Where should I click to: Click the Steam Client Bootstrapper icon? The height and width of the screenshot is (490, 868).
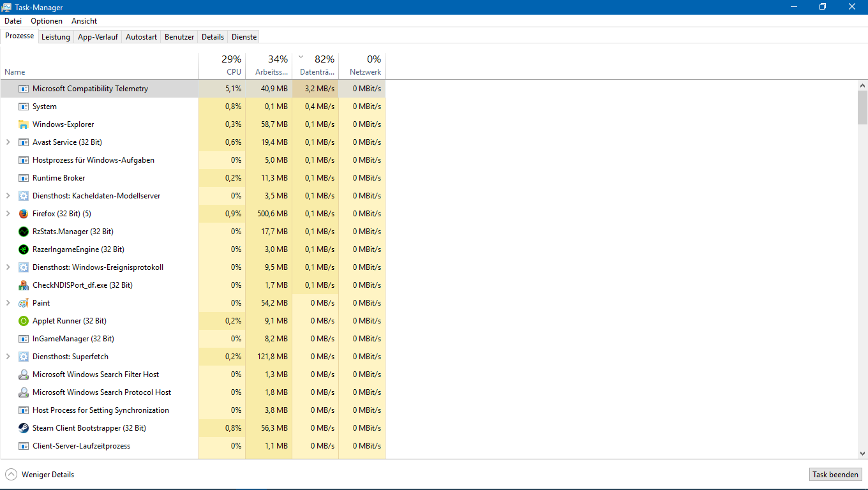[24, 428]
